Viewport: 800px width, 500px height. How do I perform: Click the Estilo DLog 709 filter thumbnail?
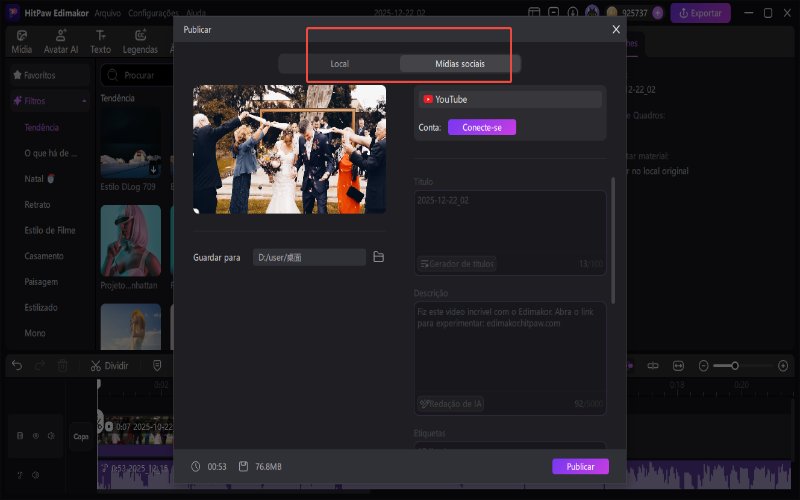point(131,143)
